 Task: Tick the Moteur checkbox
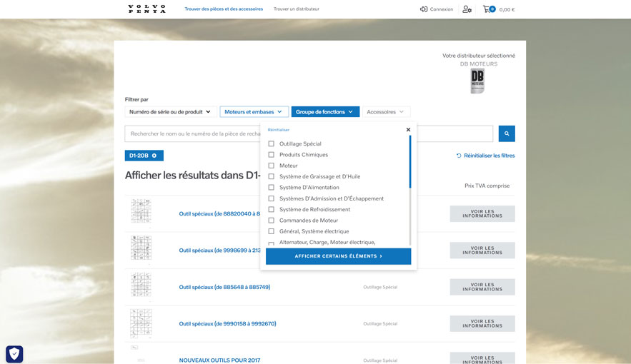click(271, 166)
